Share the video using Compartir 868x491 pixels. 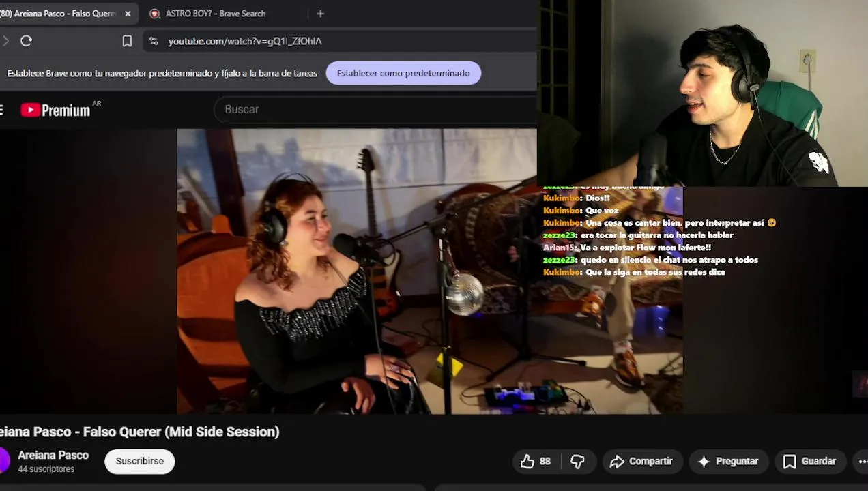tap(641, 462)
